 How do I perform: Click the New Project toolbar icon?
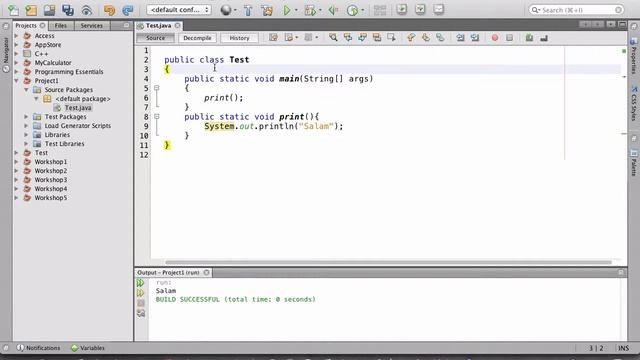point(31,10)
